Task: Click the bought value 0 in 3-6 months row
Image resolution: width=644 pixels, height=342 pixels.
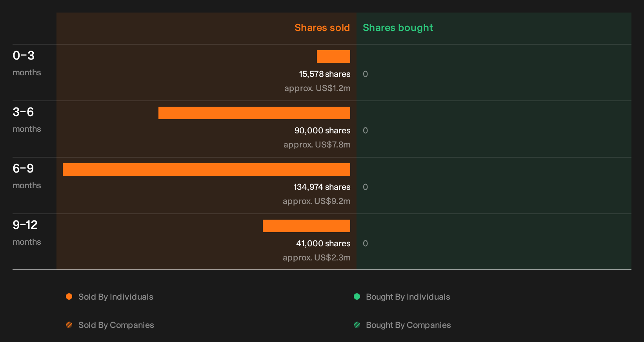Action: [365, 131]
